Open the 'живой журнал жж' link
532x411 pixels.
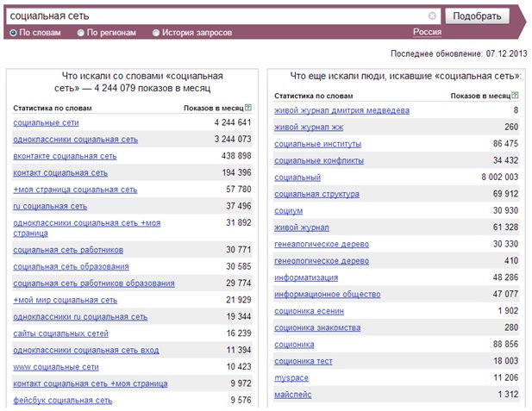click(x=309, y=128)
